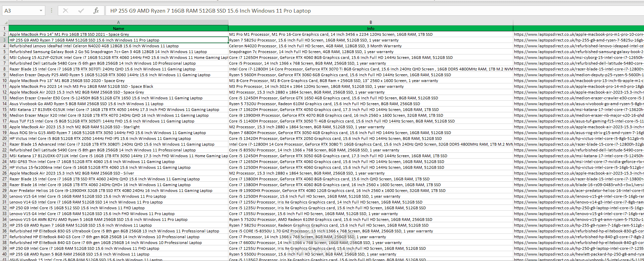
Task: Select the HP 255 G8 AMD Ryzen 5 cell
Action: [118, 254]
